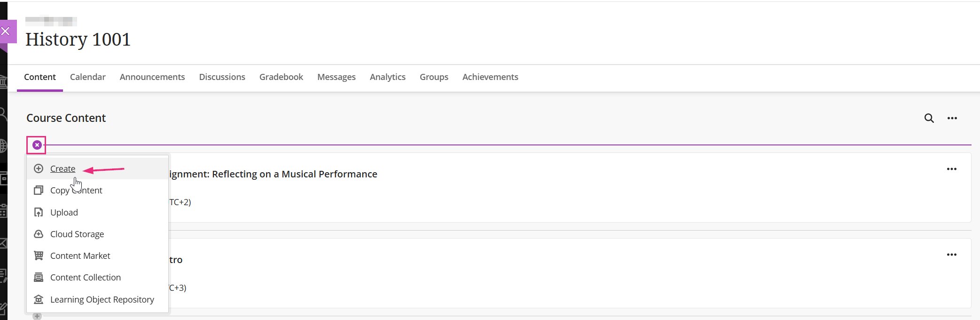Image resolution: width=980 pixels, height=320 pixels.
Task: Switch to the Calendar tab
Action: click(88, 77)
